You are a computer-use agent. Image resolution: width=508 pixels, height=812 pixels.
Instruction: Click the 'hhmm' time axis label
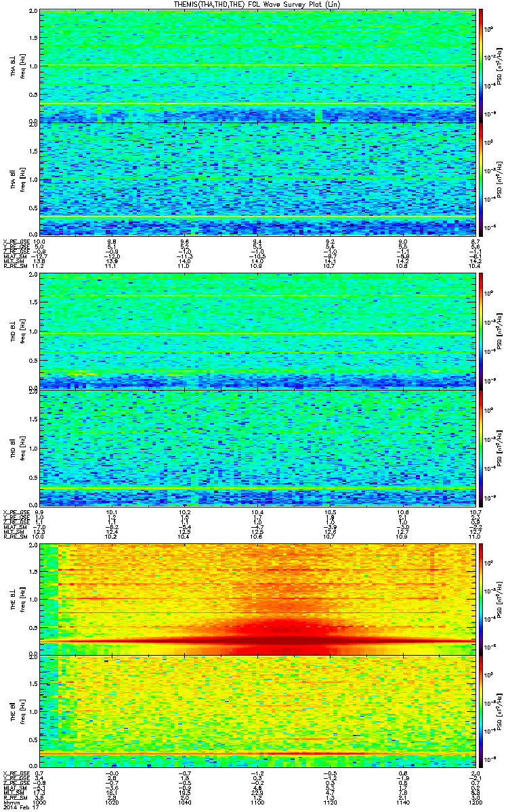coord(12,803)
